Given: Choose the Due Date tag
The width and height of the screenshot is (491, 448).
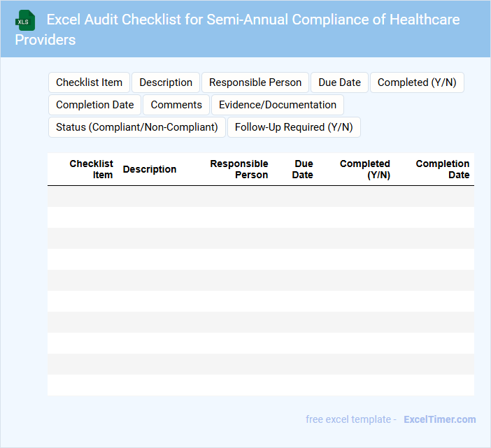Looking at the screenshot, I should tap(339, 82).
